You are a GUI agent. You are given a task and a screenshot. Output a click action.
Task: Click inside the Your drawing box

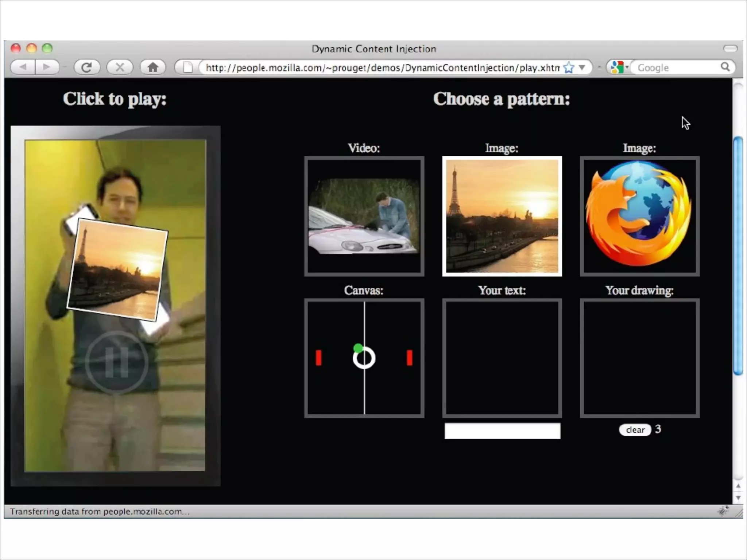coord(639,358)
